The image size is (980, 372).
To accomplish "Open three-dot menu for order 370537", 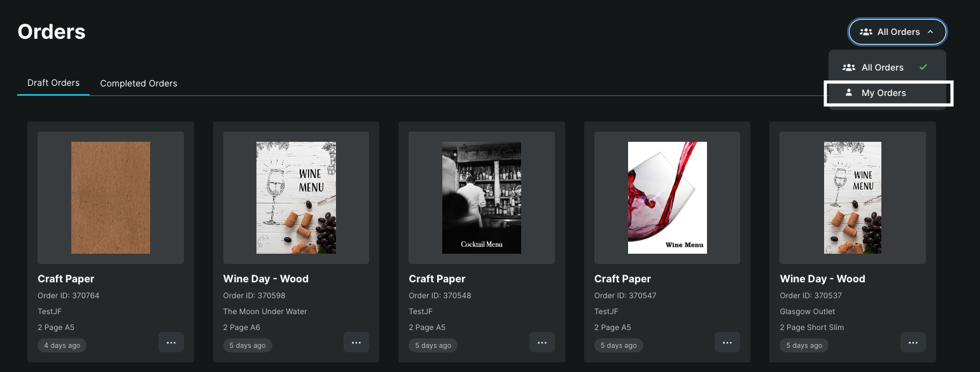I will 913,342.
